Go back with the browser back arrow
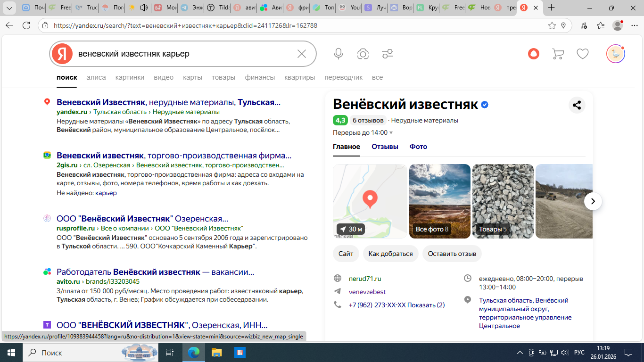Viewport: 644px width, 362px height. (x=9, y=25)
